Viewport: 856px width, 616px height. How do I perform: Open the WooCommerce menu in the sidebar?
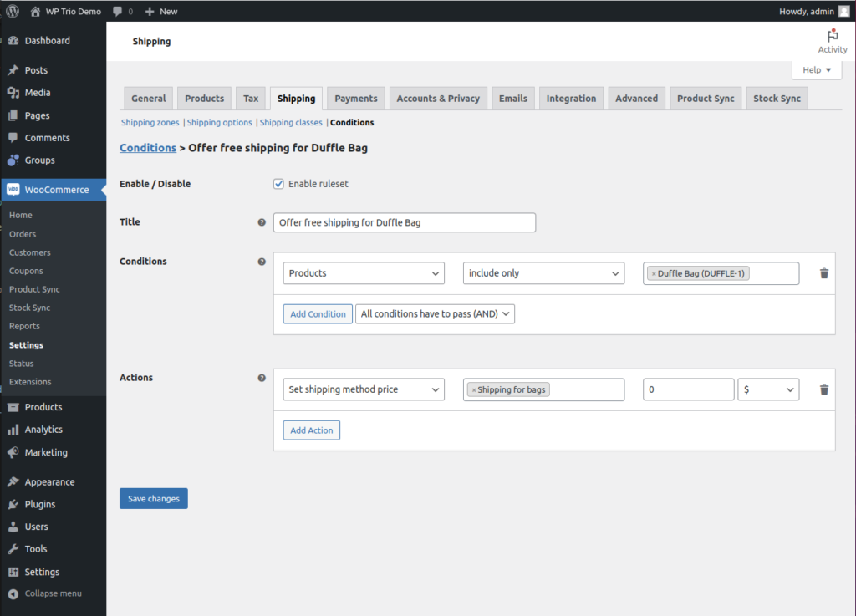pos(50,190)
